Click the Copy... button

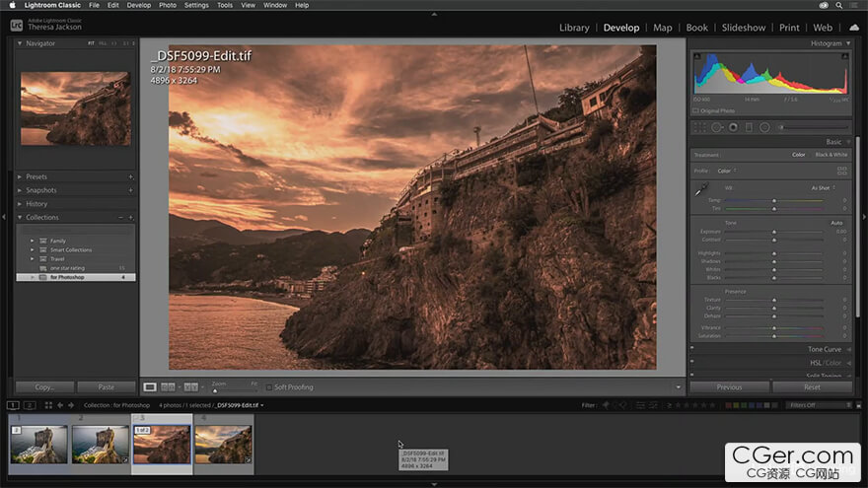[x=44, y=387]
